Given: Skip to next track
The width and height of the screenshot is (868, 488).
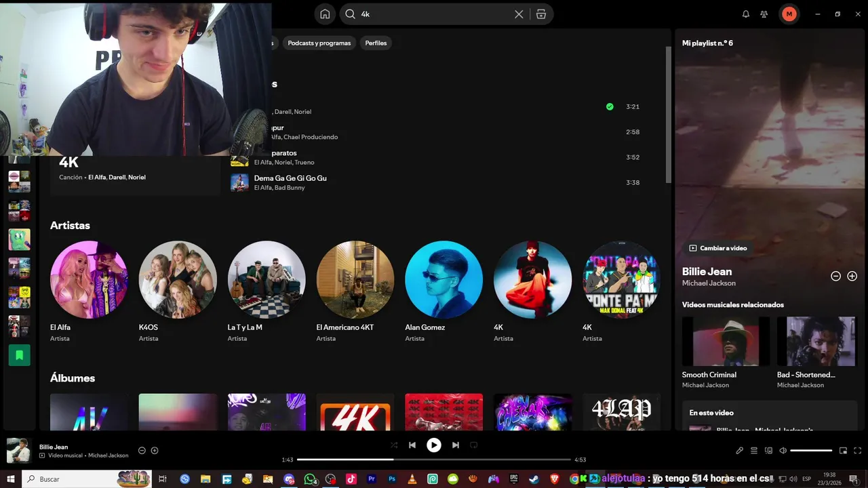Looking at the screenshot, I should (x=456, y=445).
